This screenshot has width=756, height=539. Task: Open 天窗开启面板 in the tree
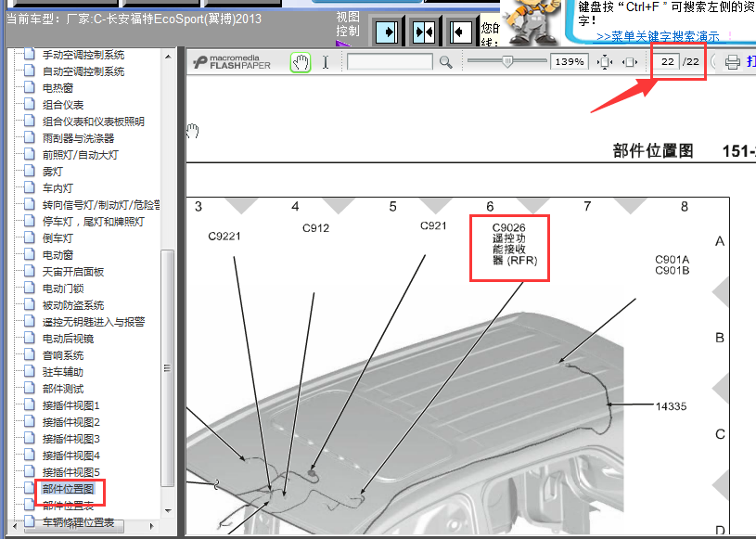click(x=73, y=272)
